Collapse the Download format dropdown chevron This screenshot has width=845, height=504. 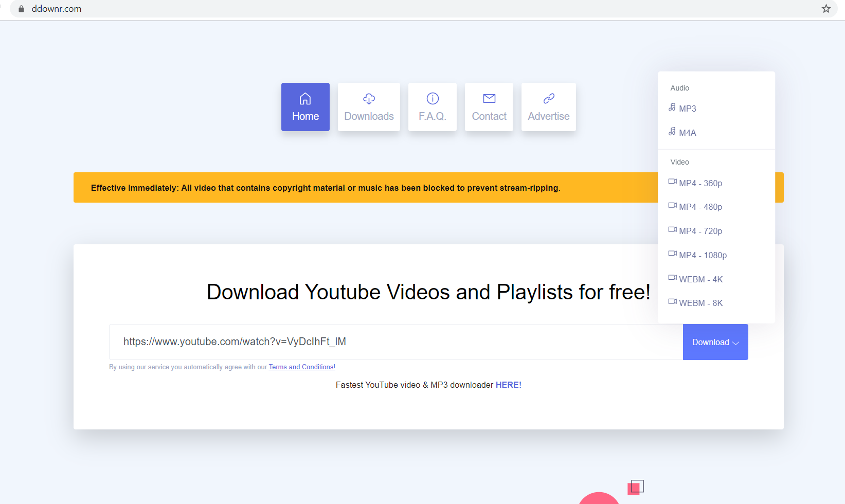coord(736,343)
